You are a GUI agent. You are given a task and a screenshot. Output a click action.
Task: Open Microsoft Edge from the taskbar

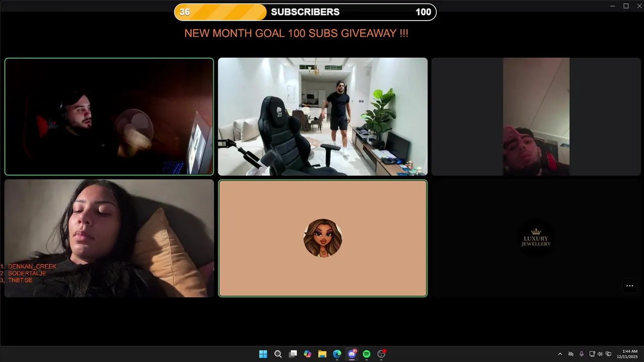point(337,354)
